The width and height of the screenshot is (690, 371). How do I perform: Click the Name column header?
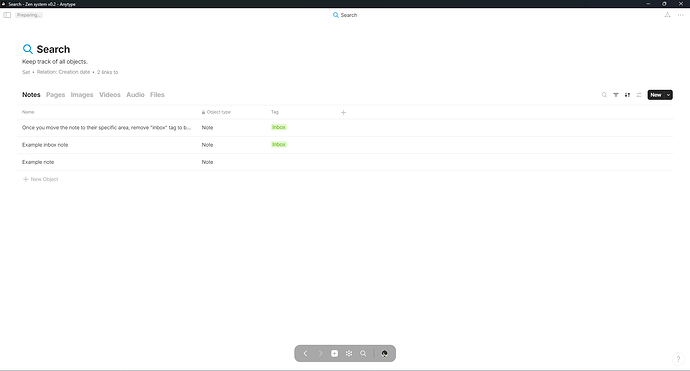pyautogui.click(x=28, y=112)
